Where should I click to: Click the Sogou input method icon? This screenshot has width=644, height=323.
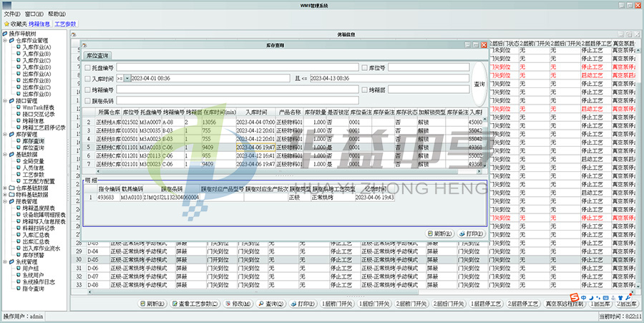click(574, 297)
